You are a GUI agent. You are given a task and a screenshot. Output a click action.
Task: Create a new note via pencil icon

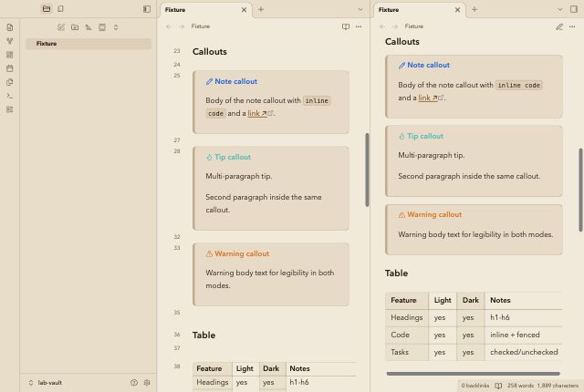[61, 27]
